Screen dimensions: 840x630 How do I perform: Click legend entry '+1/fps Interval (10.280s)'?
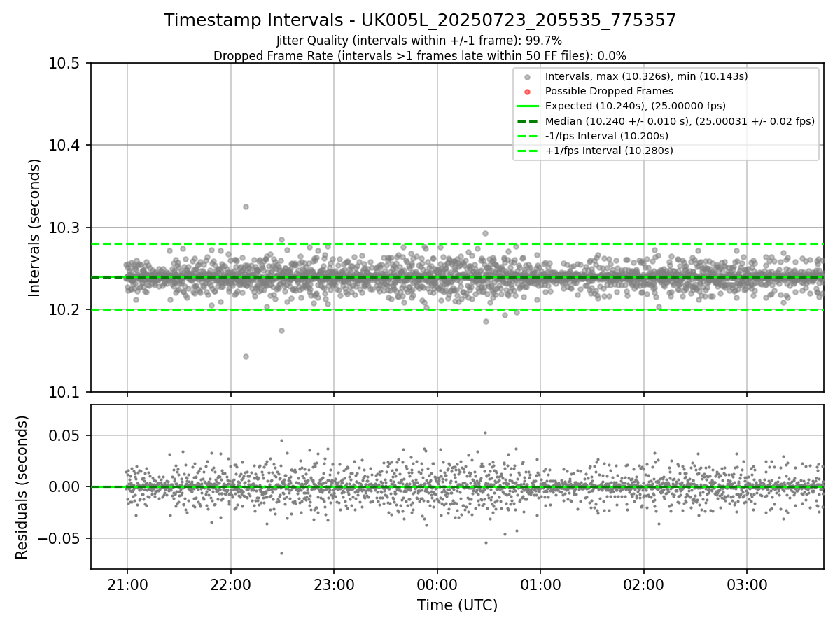609,150
